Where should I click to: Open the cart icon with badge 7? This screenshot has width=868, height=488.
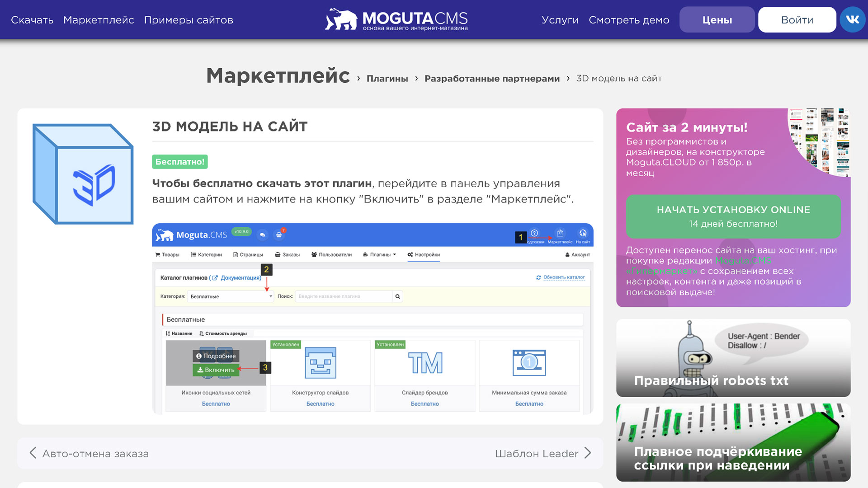click(x=278, y=235)
